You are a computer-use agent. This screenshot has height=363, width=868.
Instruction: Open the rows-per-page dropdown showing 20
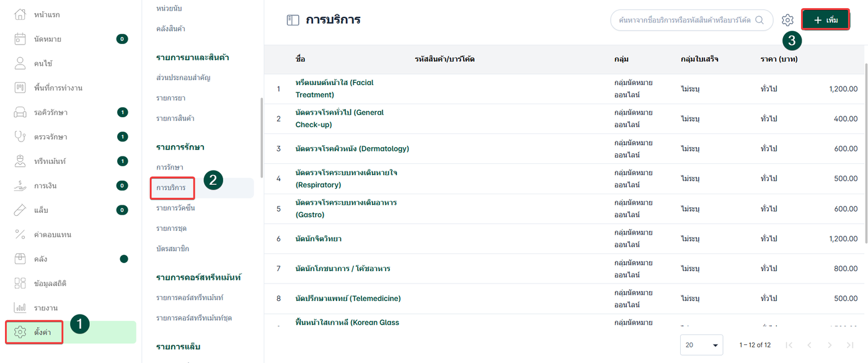[701, 345]
